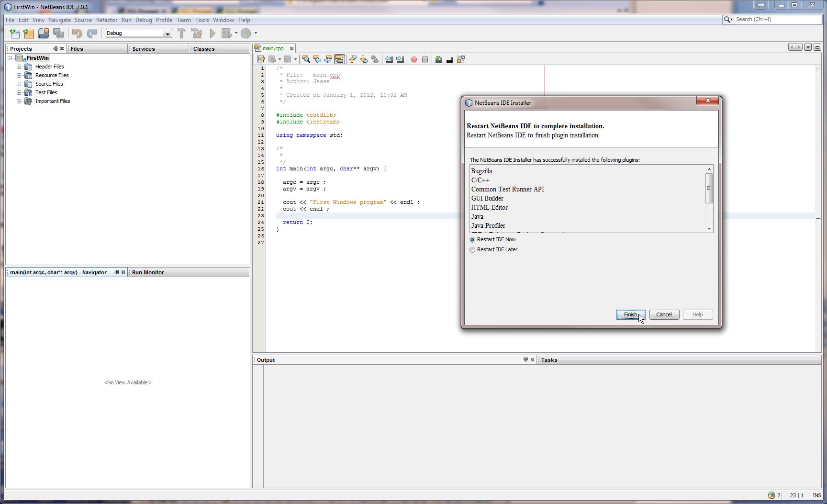The height and width of the screenshot is (504, 827).
Task: Open the Tools menu
Action: (202, 20)
